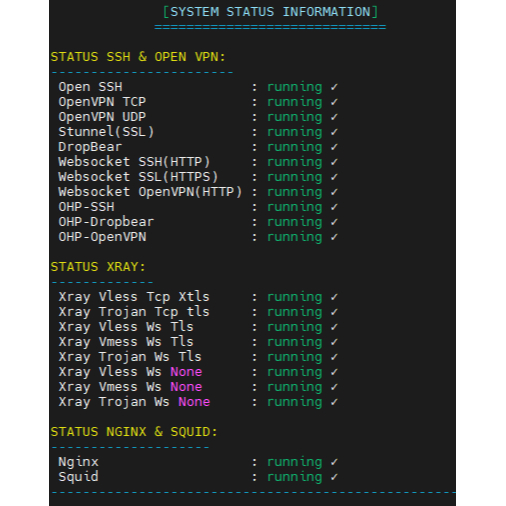
Task: Click the SYSTEM STATUS INFORMATION title
Action: pyautogui.click(x=270, y=12)
